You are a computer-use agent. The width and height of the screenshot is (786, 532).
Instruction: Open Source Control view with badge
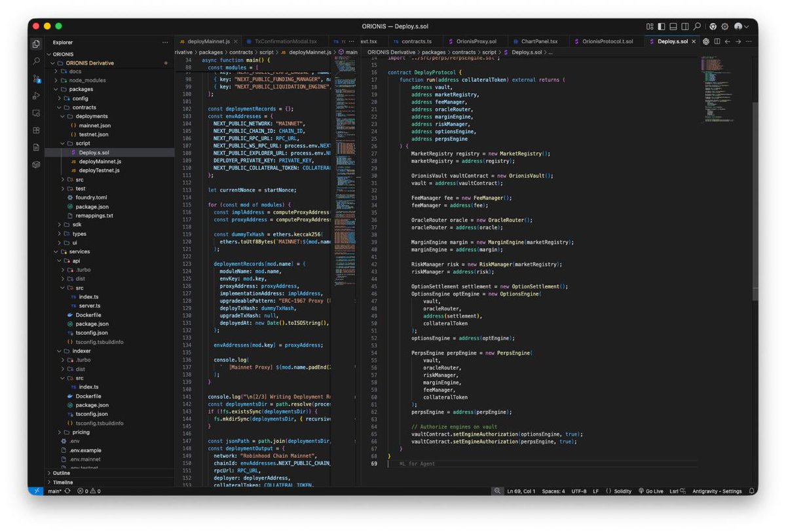pyautogui.click(x=36, y=79)
